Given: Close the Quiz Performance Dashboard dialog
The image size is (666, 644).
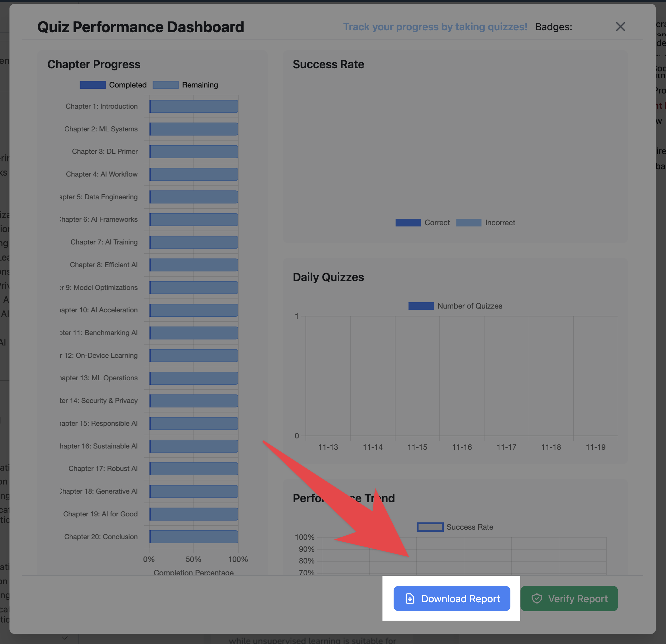Looking at the screenshot, I should [x=620, y=27].
